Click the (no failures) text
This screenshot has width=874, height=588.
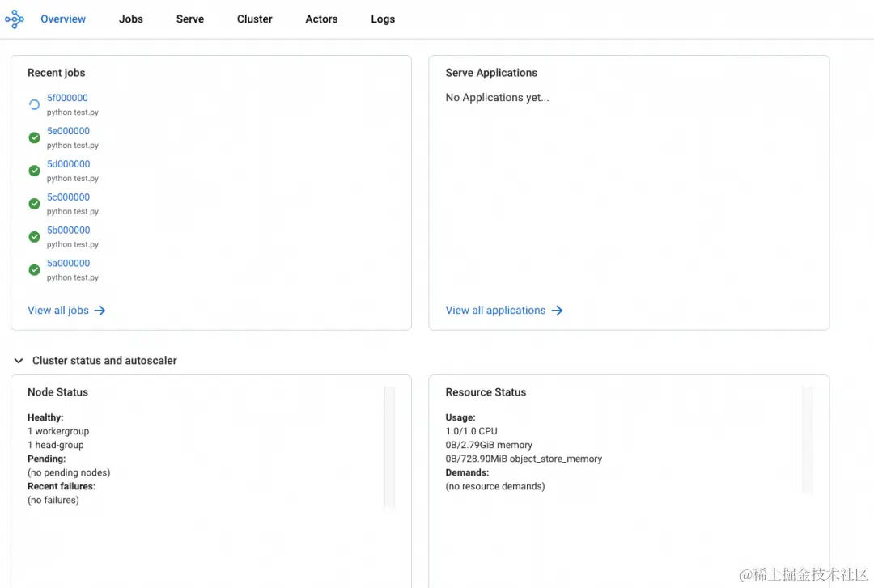point(53,500)
